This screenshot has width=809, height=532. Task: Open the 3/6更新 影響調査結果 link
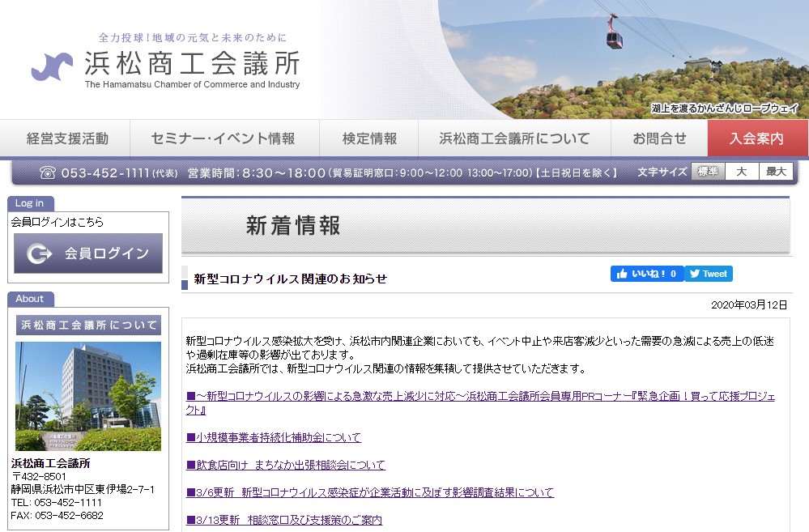click(x=370, y=492)
